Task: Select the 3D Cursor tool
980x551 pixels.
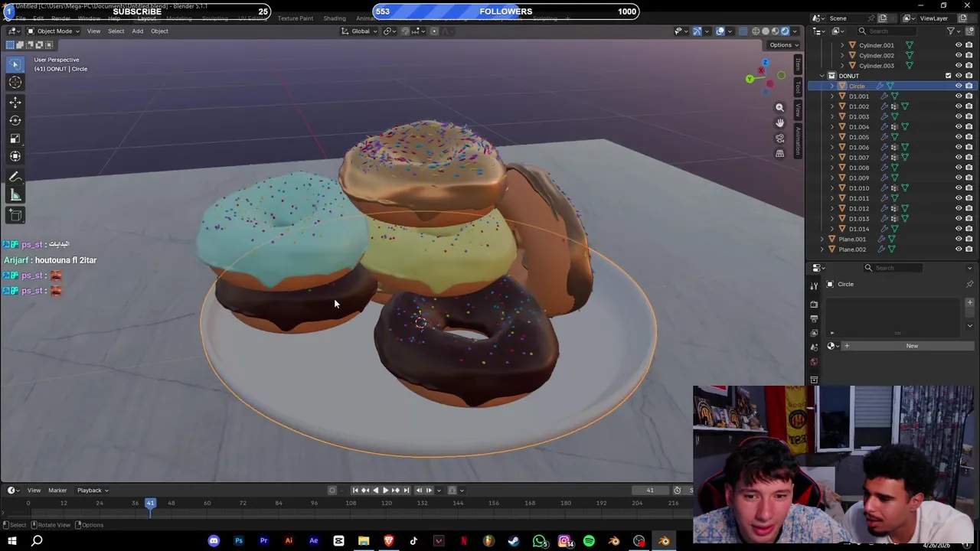Action: point(15,83)
